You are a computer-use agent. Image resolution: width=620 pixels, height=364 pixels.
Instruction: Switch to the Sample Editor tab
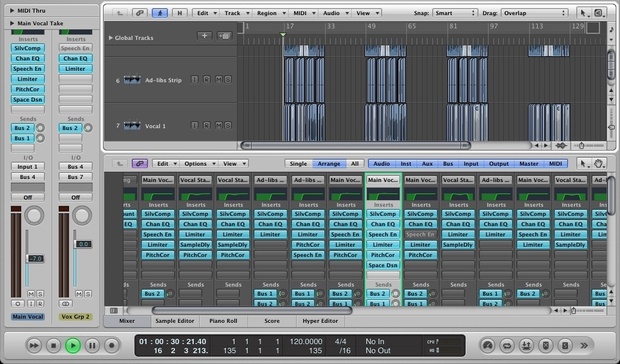(175, 321)
